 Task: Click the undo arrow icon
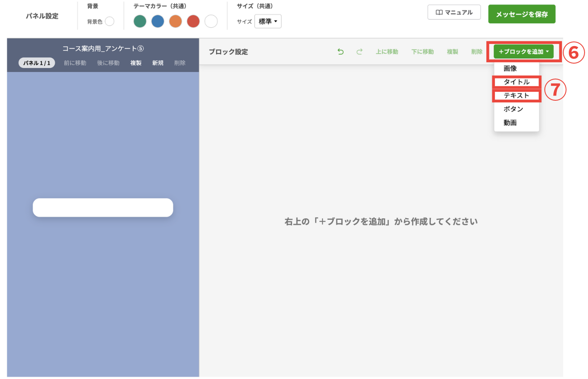tap(340, 52)
